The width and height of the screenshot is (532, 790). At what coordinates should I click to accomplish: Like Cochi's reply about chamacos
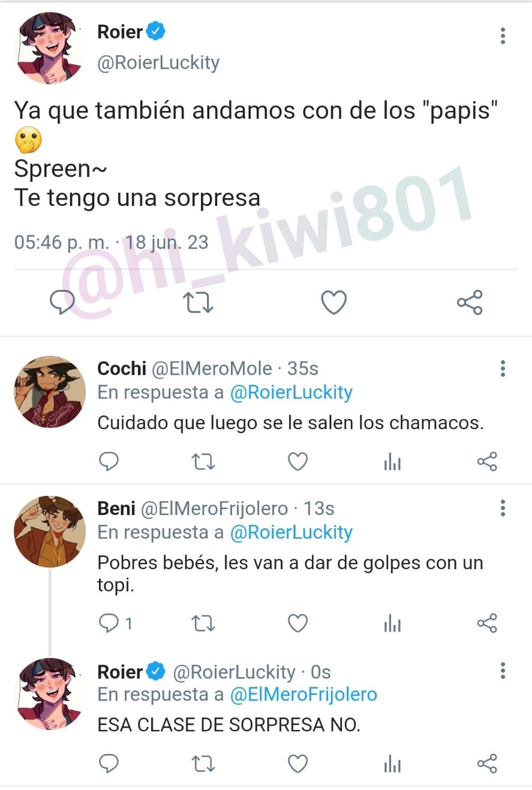298,462
